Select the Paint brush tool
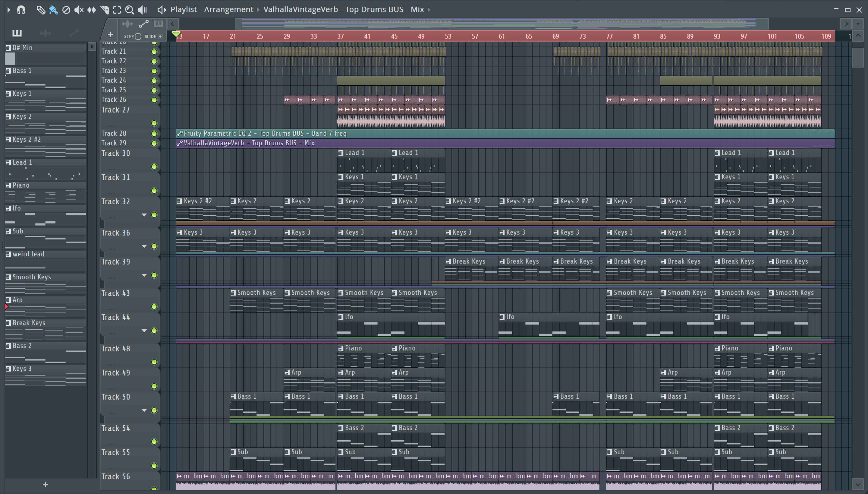This screenshot has height=494, width=868. click(54, 10)
